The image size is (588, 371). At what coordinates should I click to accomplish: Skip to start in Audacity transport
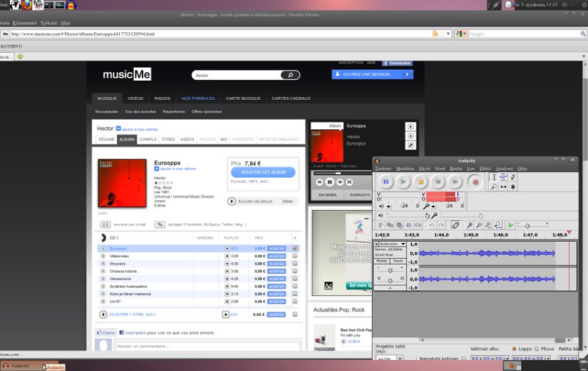(x=437, y=181)
